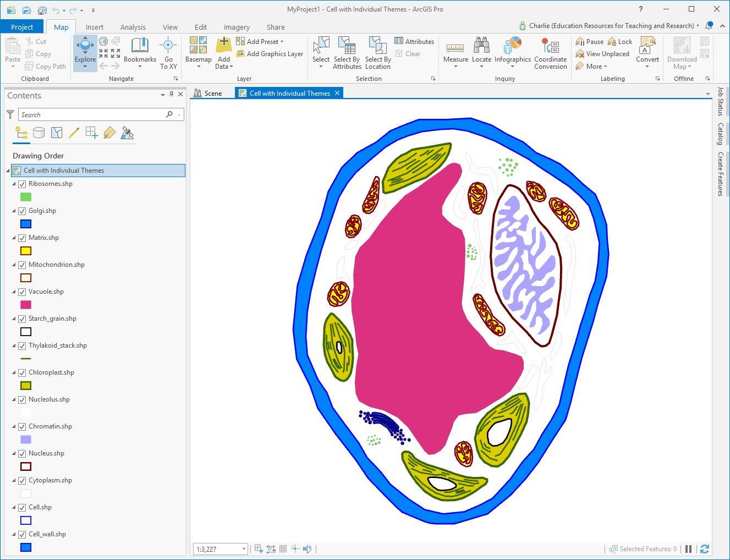This screenshot has height=560, width=730.
Task: Uncheck the Ribosomes.shp layer checkbox
Action: coord(23,184)
